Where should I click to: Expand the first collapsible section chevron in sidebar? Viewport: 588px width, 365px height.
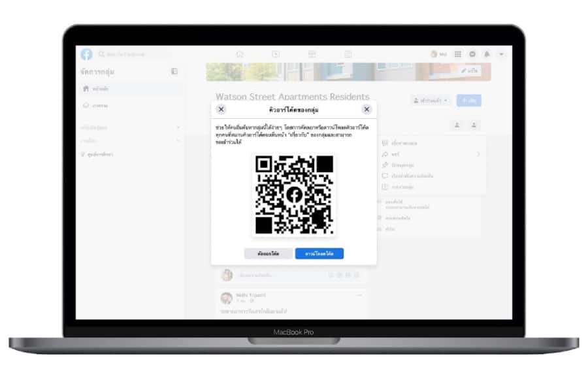178,127
